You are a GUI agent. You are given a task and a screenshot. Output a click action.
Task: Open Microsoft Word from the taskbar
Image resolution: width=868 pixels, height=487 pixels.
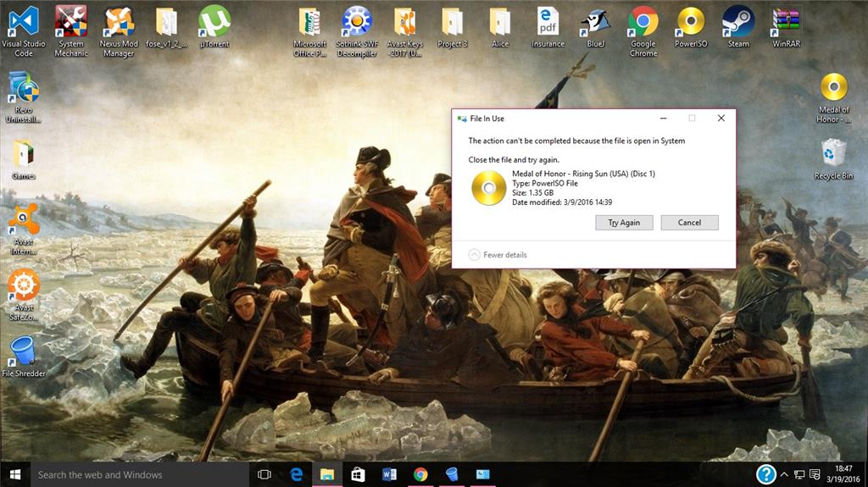[389, 474]
